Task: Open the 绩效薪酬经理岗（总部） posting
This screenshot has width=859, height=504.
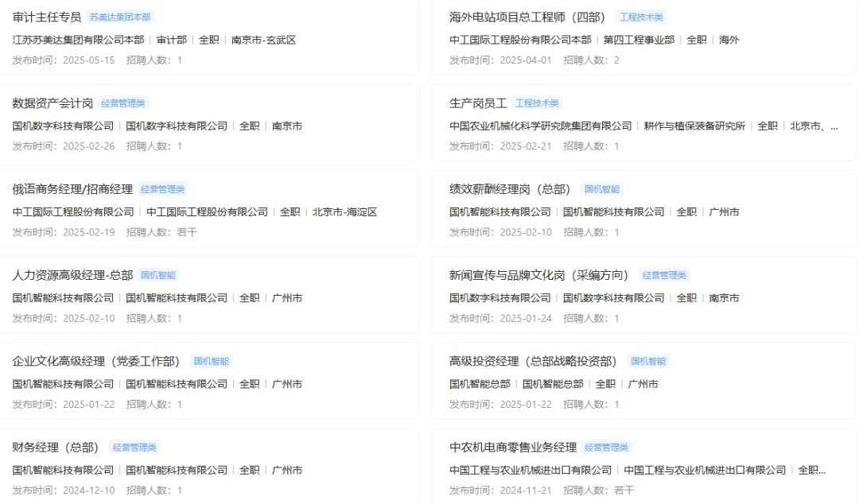Action: [x=510, y=189]
